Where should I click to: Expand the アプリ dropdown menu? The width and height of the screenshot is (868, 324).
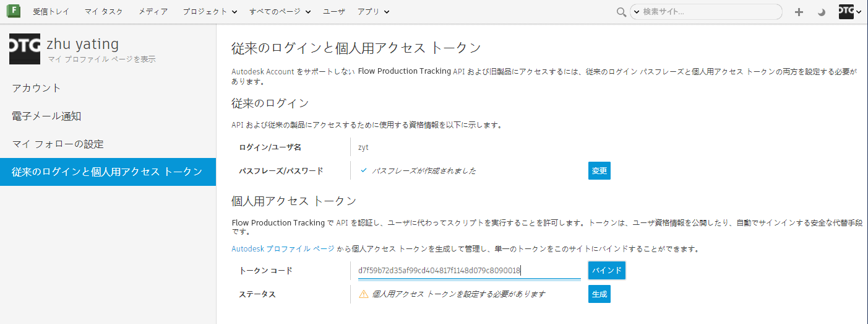[374, 12]
